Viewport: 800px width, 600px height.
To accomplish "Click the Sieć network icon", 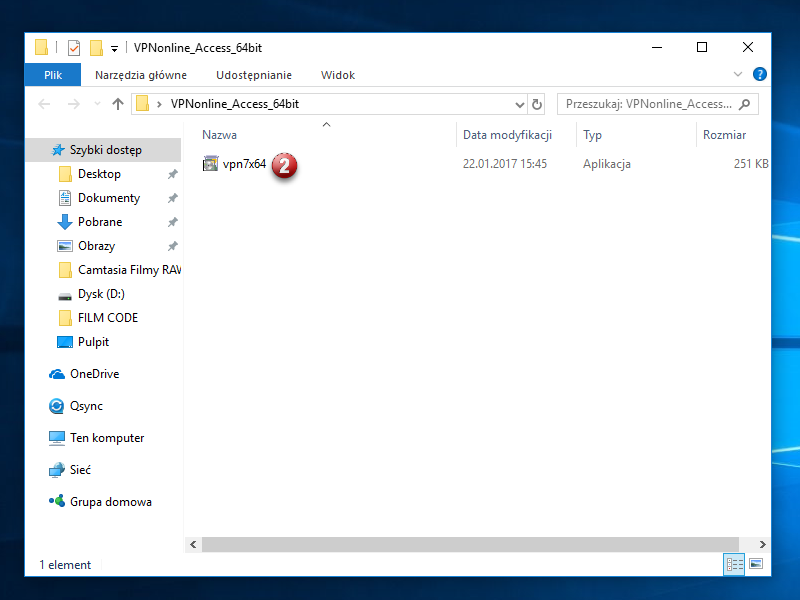I will click(x=57, y=470).
